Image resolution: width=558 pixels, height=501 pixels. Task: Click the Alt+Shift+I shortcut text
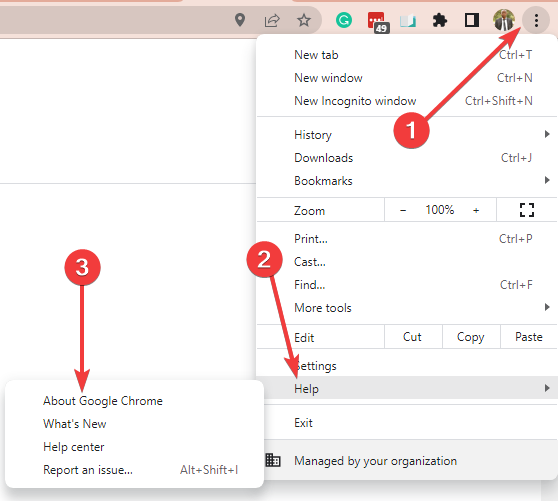(x=209, y=470)
